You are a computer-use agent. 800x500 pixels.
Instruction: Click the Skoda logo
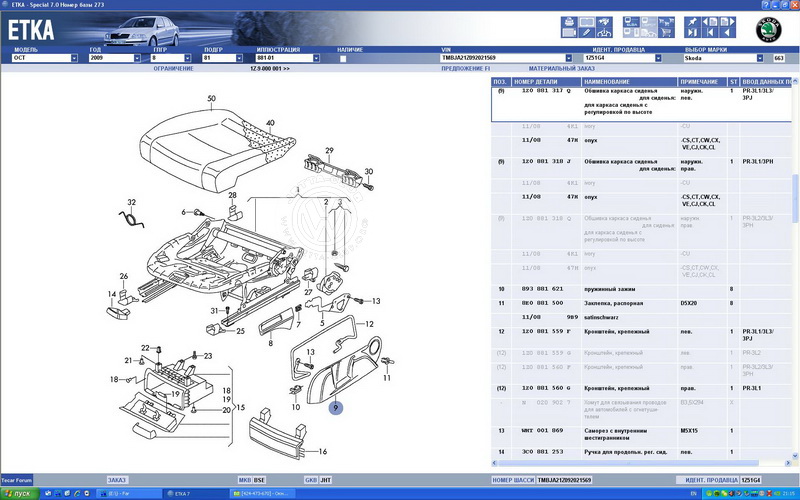(x=768, y=30)
